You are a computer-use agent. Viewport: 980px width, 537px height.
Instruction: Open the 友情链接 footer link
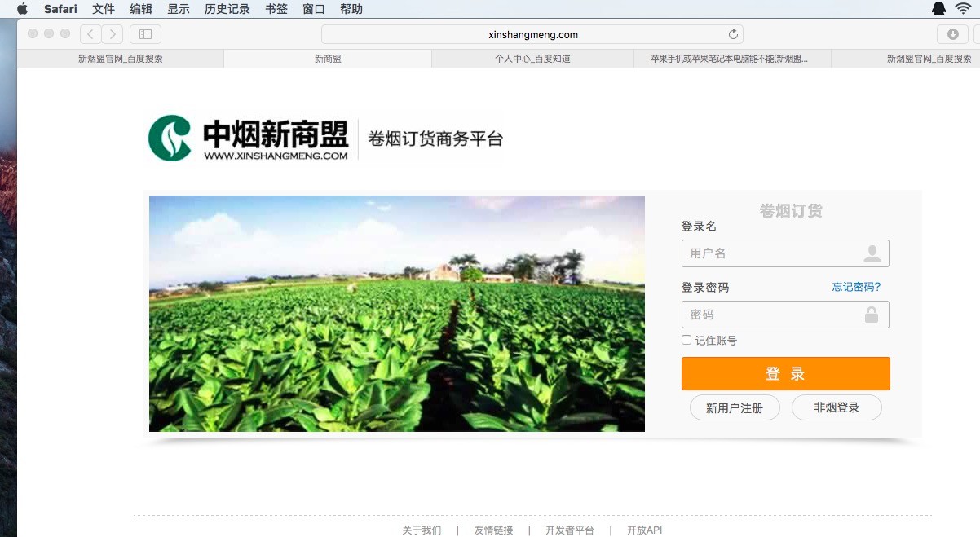coord(493,530)
